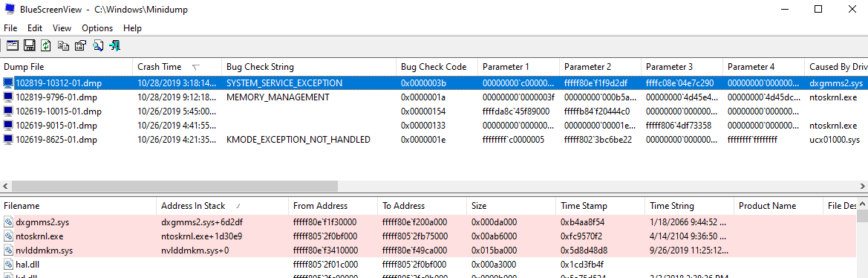Select the 102819-9796-01.dmp dump file

pos(56,97)
